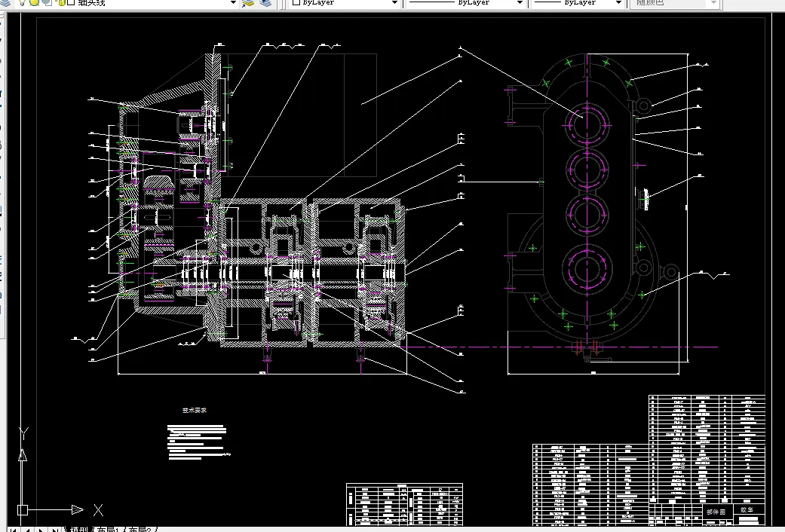Switch to the 布局1 layout tab
Viewport: 785px width, 532px height.
(109, 529)
